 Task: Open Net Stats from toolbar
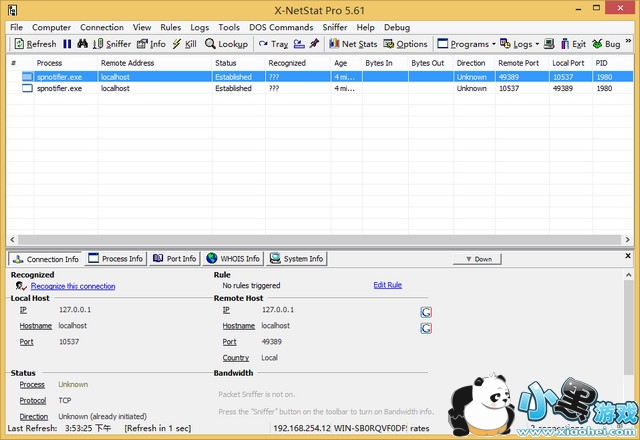tap(353, 44)
